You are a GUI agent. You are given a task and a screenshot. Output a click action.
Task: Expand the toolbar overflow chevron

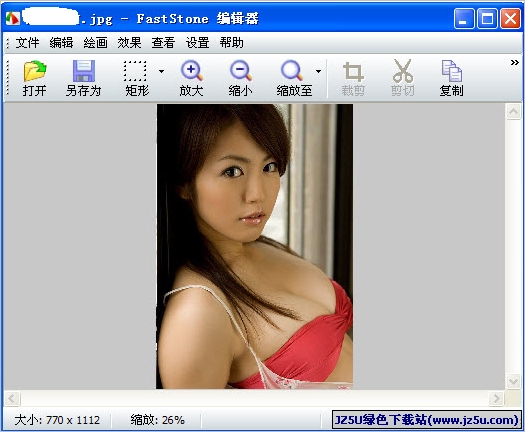[515, 62]
